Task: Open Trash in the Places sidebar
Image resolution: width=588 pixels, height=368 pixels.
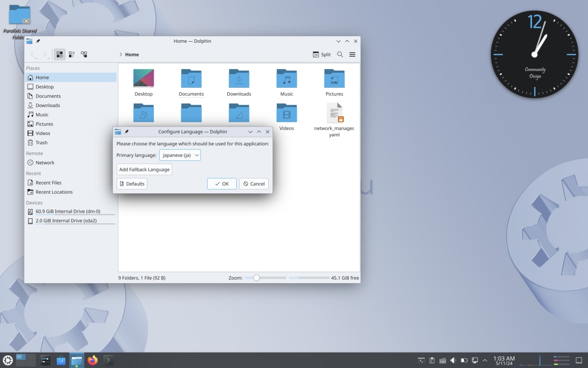Action: tap(71, 143)
